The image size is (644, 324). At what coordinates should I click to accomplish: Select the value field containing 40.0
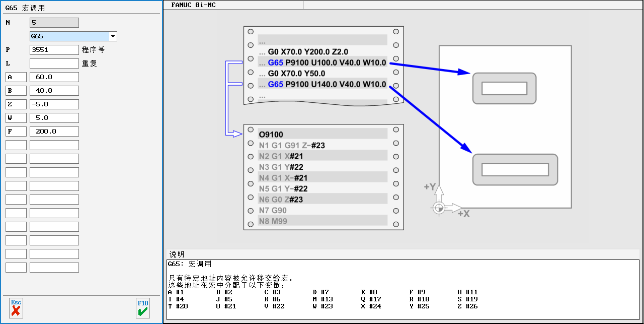pyautogui.click(x=54, y=91)
